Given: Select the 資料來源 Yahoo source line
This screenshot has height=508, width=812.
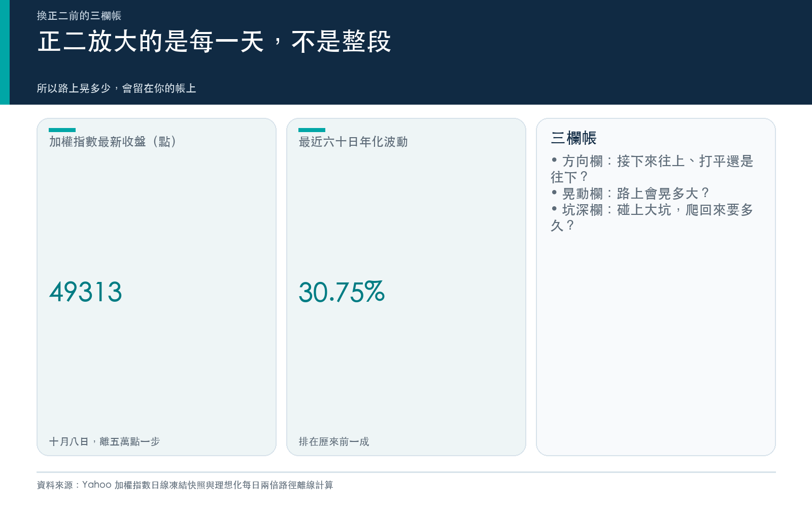Looking at the screenshot, I should (x=185, y=485).
